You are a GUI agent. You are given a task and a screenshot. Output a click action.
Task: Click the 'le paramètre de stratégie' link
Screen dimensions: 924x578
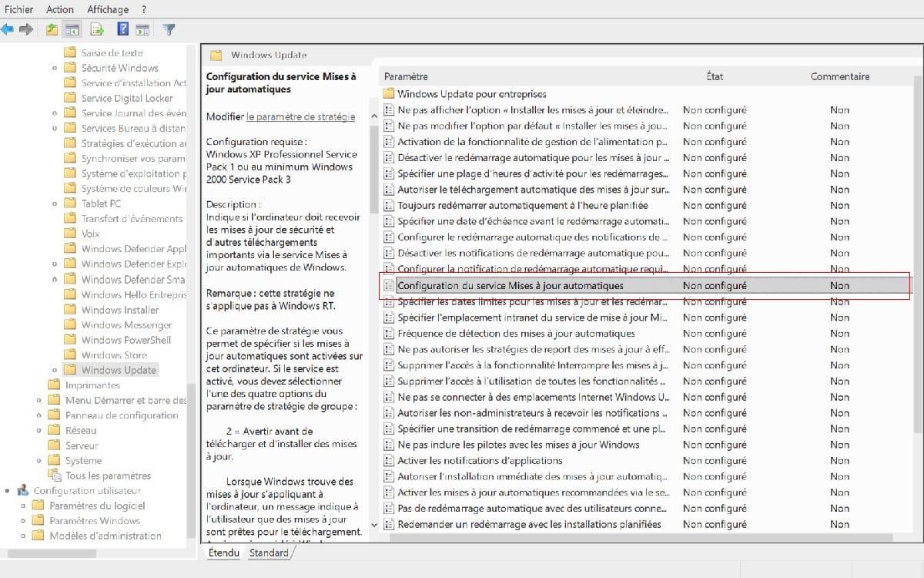[x=300, y=116]
